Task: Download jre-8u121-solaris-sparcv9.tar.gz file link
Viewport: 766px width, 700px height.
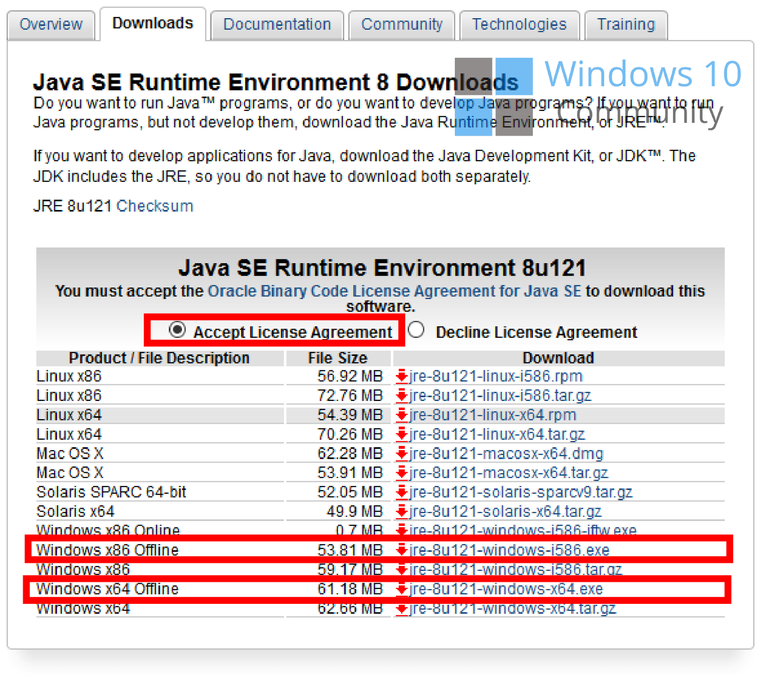Action: pos(521,492)
